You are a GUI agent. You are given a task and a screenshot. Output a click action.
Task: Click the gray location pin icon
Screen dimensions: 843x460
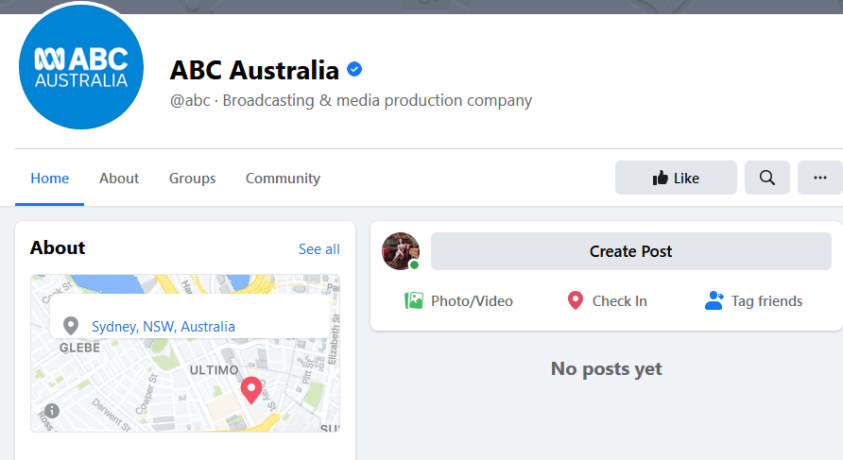click(70, 326)
